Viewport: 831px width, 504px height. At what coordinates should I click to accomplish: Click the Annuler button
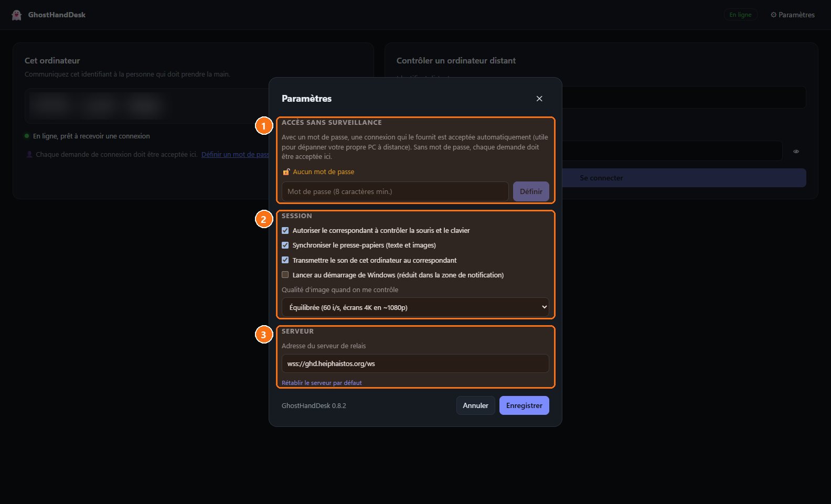(475, 405)
